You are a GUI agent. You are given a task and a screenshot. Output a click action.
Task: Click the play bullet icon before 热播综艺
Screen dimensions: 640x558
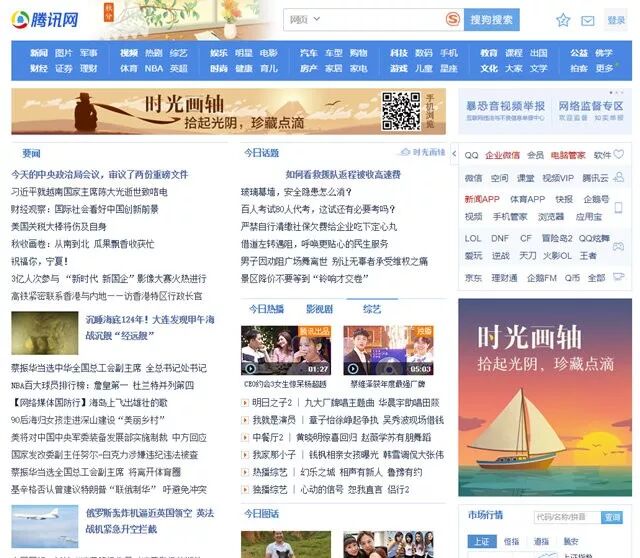[245, 472]
